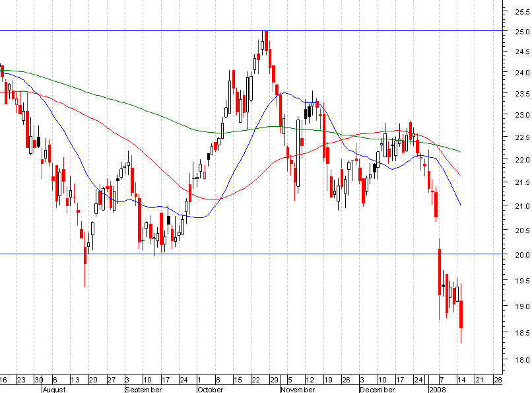This screenshot has height=393, width=532.
Task: Click the date label 22 on the time axis
Action: click(x=256, y=380)
